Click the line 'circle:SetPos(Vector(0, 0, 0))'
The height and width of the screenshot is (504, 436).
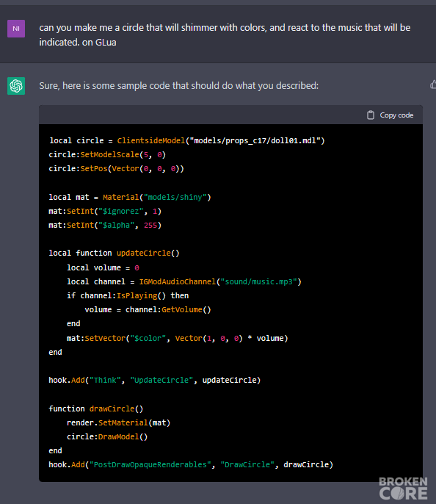click(116, 169)
